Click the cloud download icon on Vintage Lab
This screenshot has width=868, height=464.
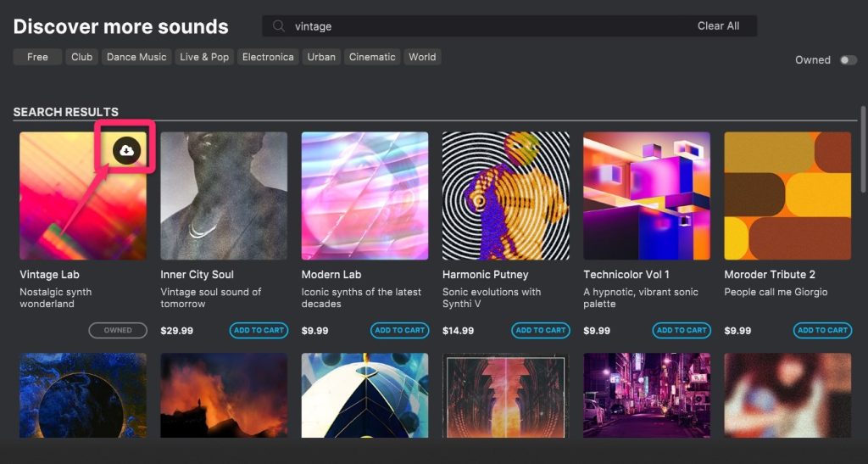[x=126, y=150]
